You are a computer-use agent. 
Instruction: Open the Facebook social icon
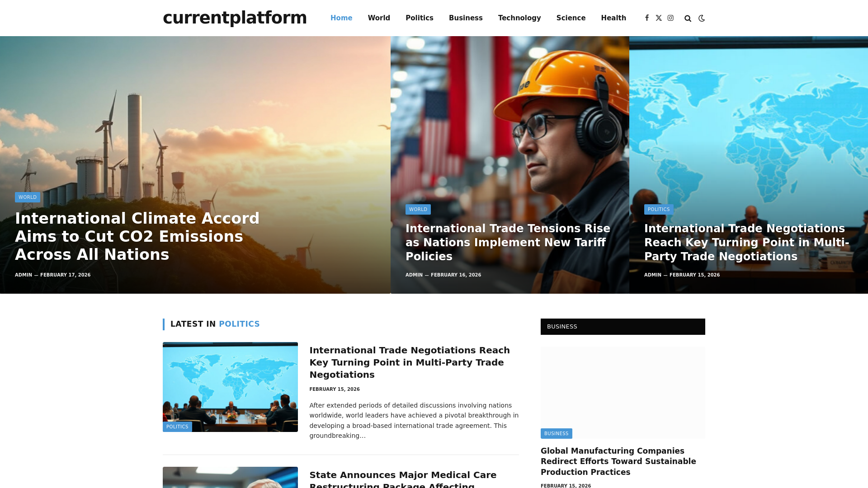(x=647, y=18)
